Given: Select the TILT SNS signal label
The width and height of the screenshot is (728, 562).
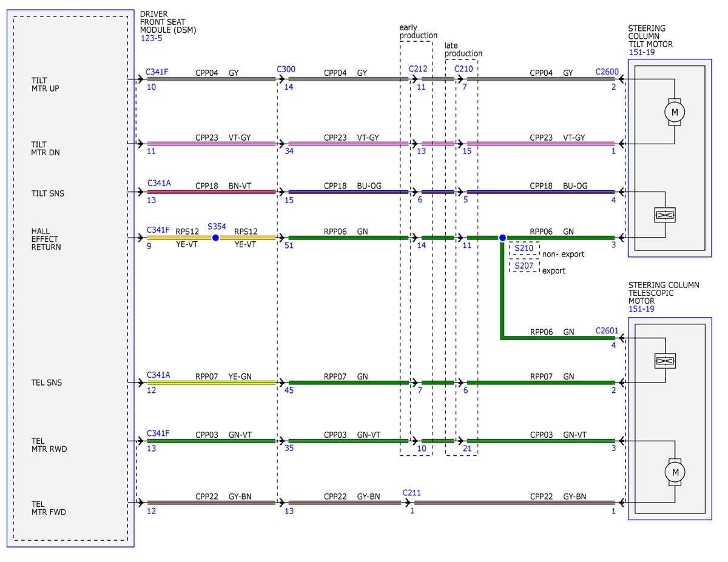Looking at the screenshot, I should (x=48, y=193).
